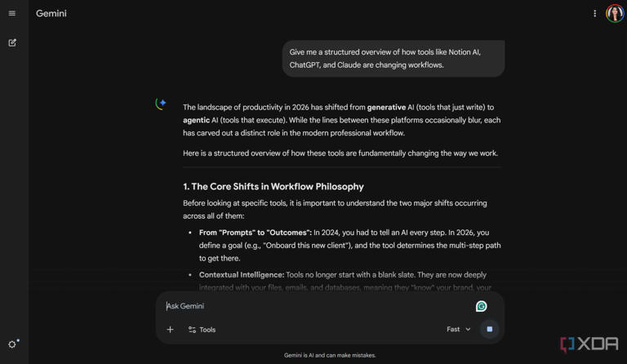
Task: Select the user prompt message bubble
Action: 393,59
